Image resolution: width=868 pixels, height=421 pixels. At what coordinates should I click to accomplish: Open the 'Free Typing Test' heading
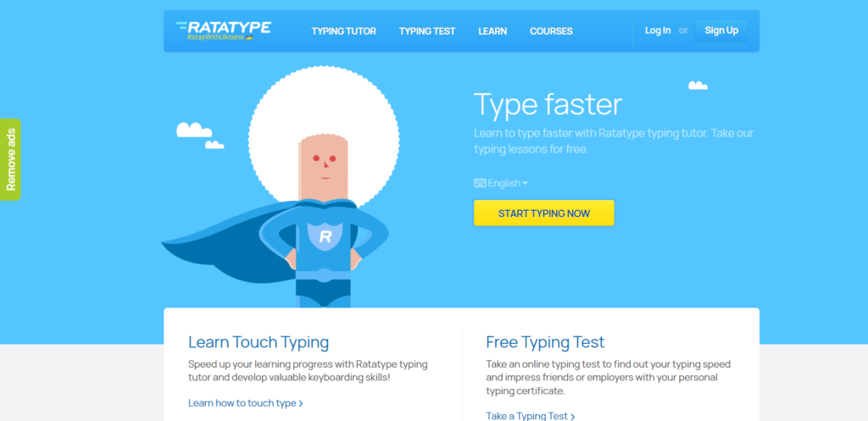tap(545, 342)
